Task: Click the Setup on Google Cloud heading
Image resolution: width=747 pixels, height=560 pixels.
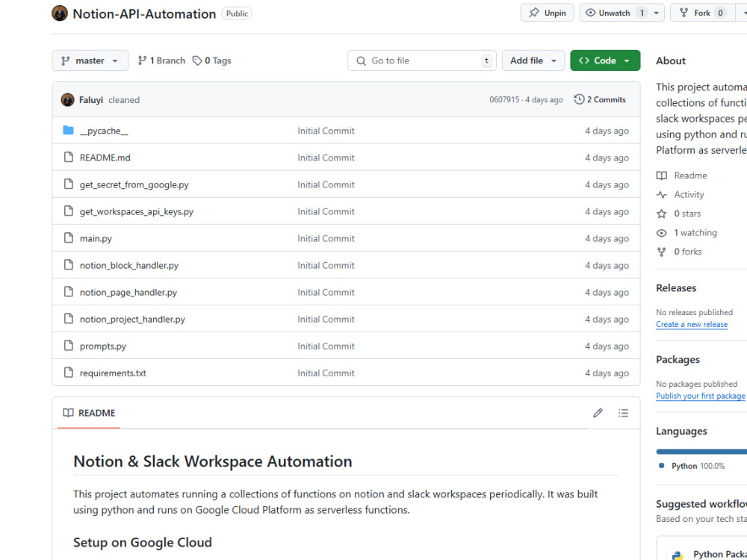Action: point(143,542)
